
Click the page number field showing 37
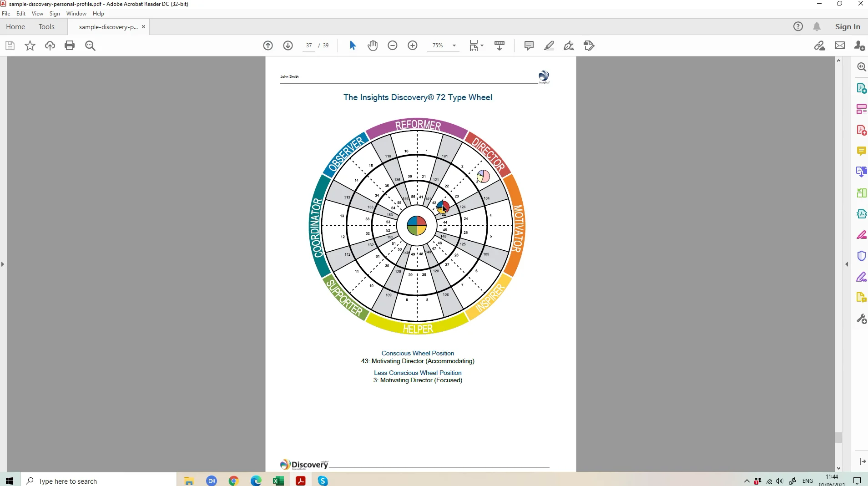(309, 46)
